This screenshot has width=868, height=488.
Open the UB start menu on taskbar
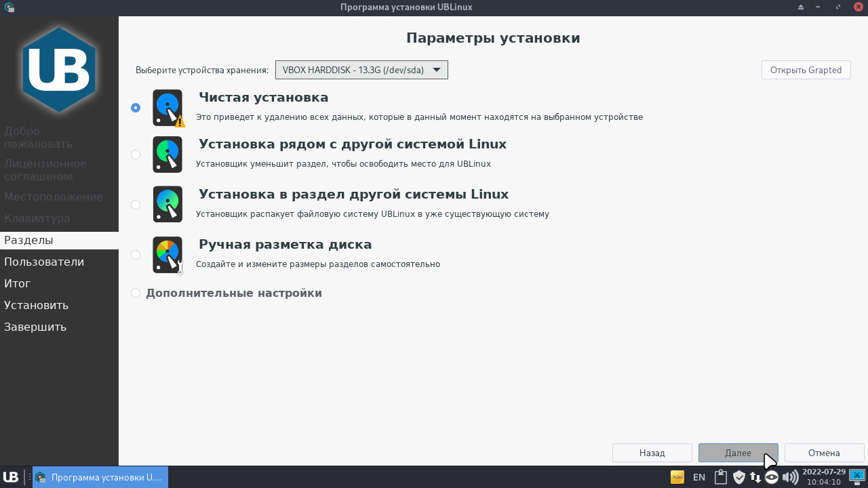(10, 477)
